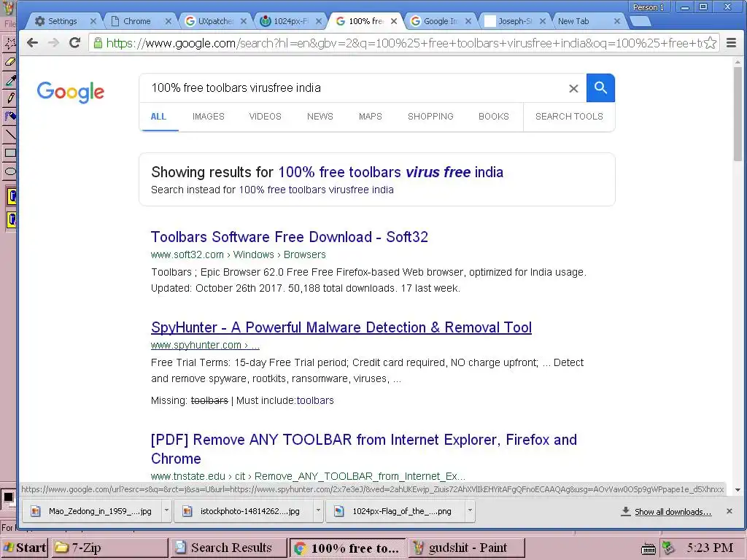The width and height of the screenshot is (747, 560).
Task: Switch to gudshit - Paint taskbar window
Action: (x=466, y=548)
